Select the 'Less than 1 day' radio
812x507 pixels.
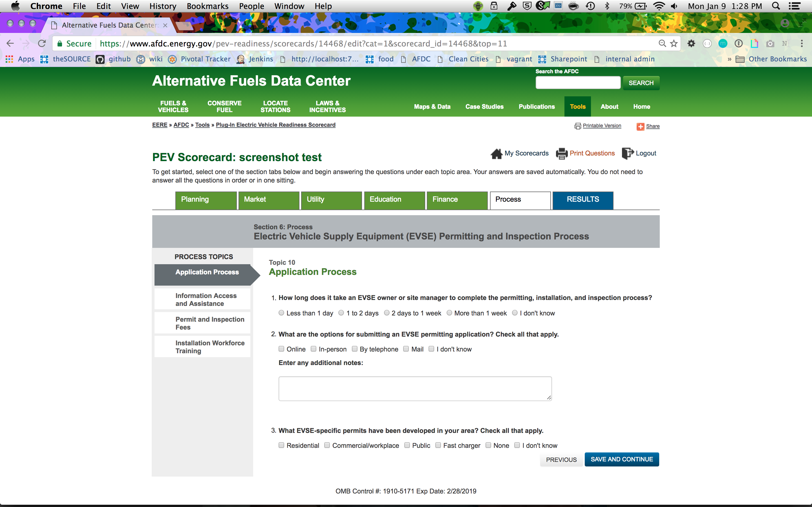click(x=281, y=313)
